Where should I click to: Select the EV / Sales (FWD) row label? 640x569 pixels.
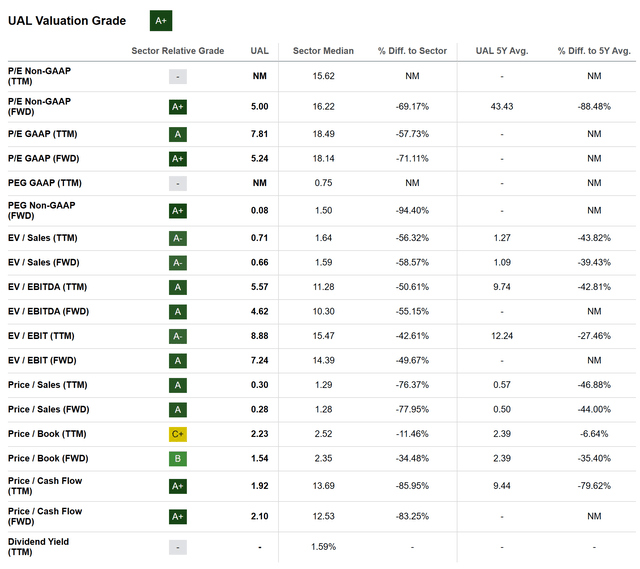point(44,262)
